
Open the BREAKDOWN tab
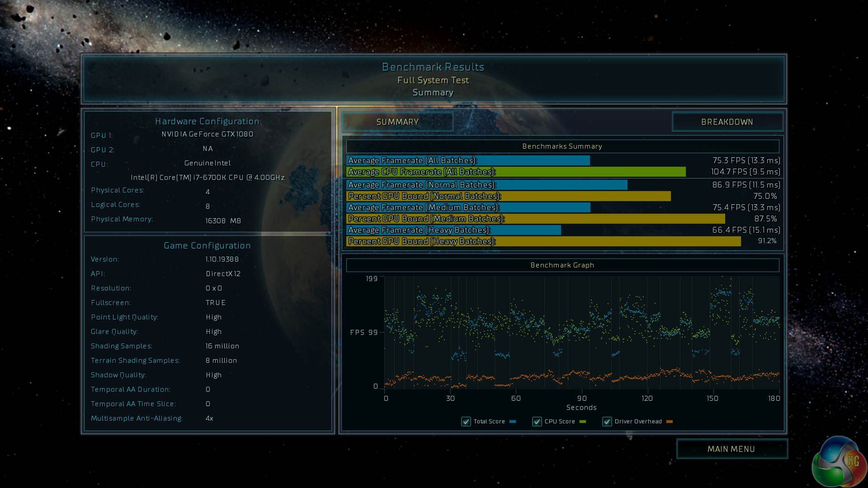(x=727, y=122)
